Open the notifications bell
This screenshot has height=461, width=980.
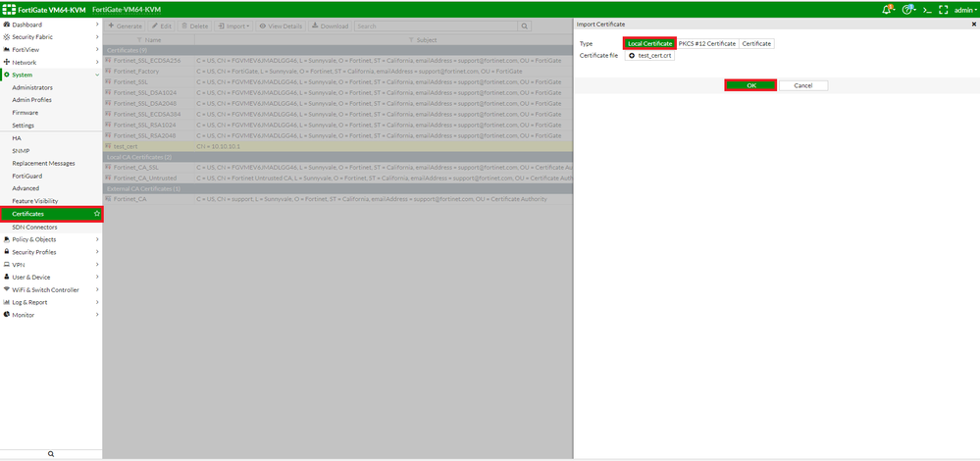point(888,10)
